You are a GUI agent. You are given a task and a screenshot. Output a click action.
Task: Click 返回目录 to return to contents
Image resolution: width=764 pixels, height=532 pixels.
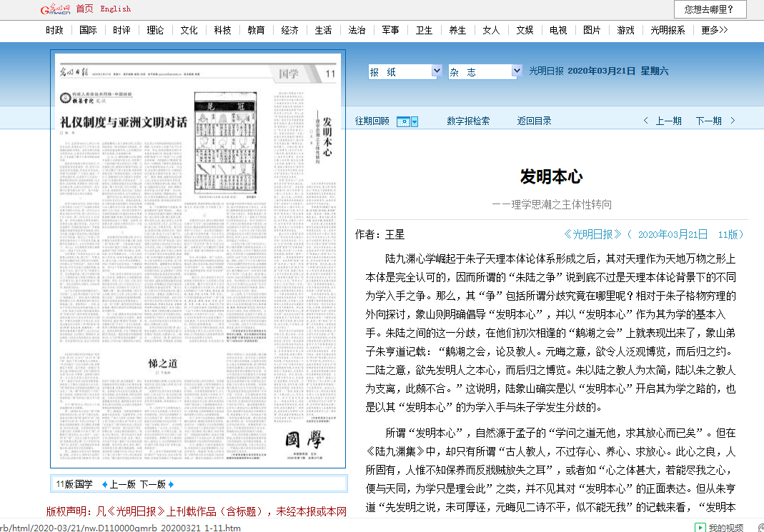click(534, 121)
